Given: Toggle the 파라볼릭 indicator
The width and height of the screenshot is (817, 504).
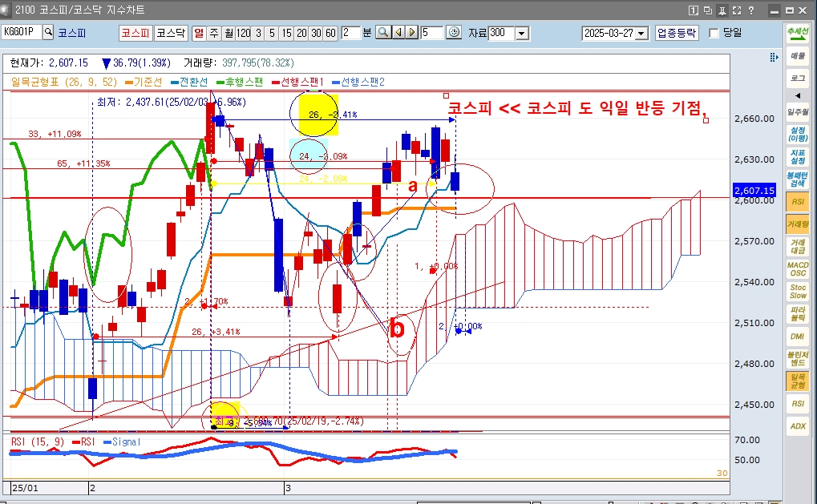Looking at the screenshot, I should coord(797,313).
